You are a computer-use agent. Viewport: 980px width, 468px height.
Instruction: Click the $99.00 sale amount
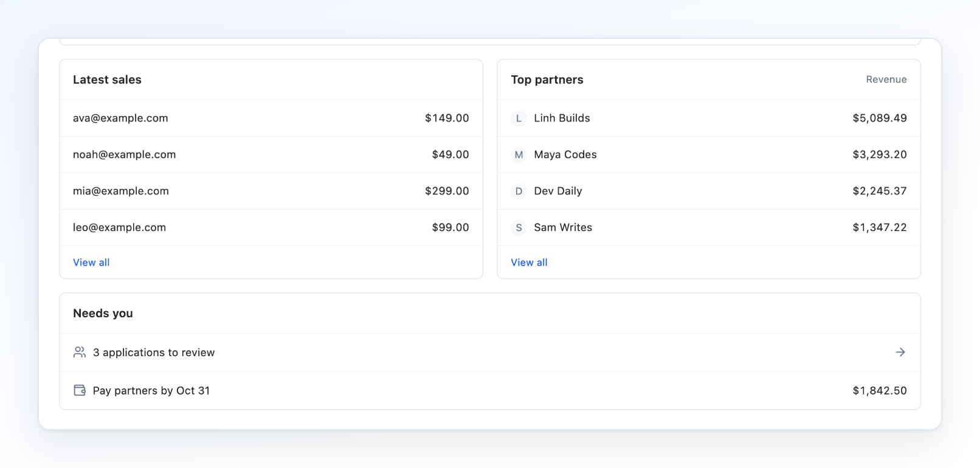[x=450, y=227]
